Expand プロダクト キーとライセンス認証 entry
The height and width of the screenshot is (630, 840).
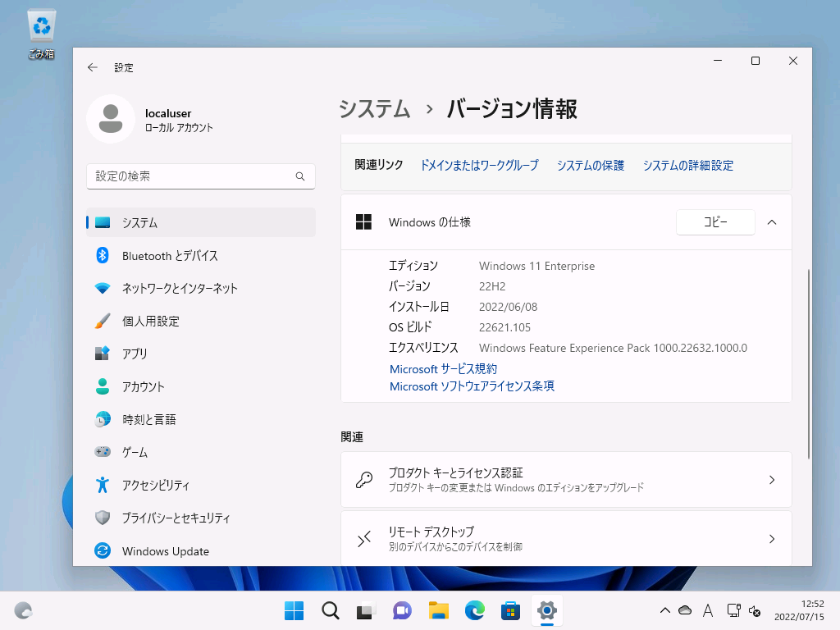pos(566,480)
